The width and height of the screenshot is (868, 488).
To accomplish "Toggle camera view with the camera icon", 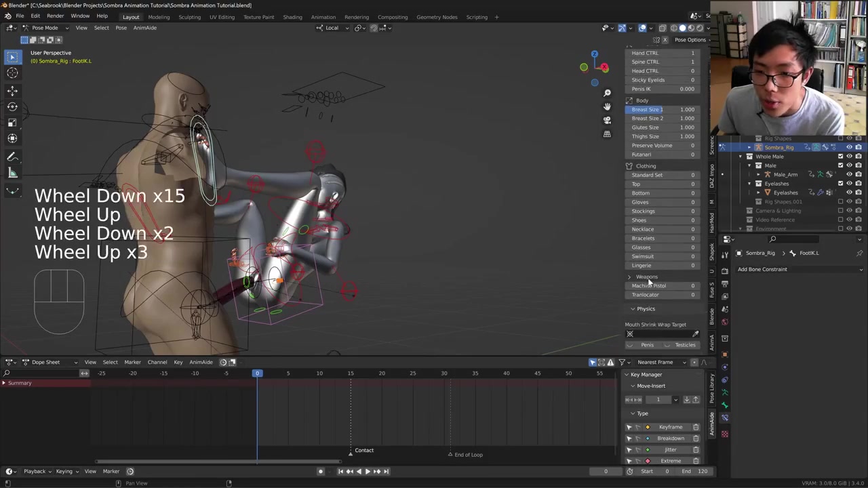I will click(x=607, y=120).
